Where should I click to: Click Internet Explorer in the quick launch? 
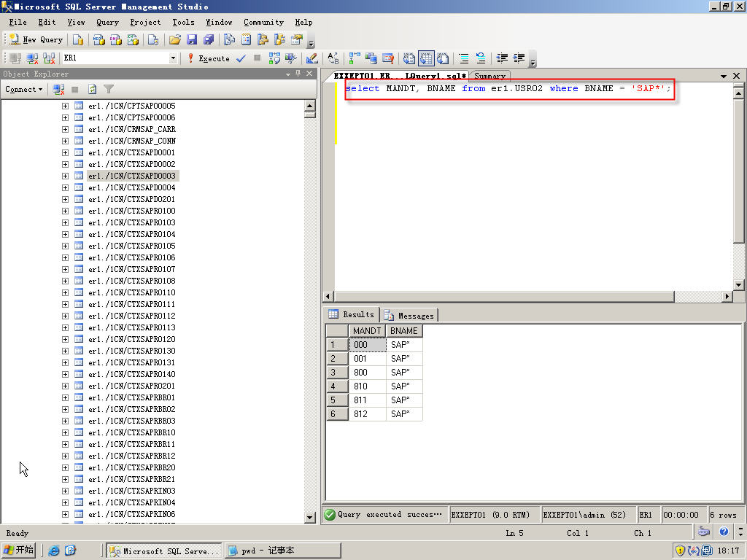click(54, 551)
